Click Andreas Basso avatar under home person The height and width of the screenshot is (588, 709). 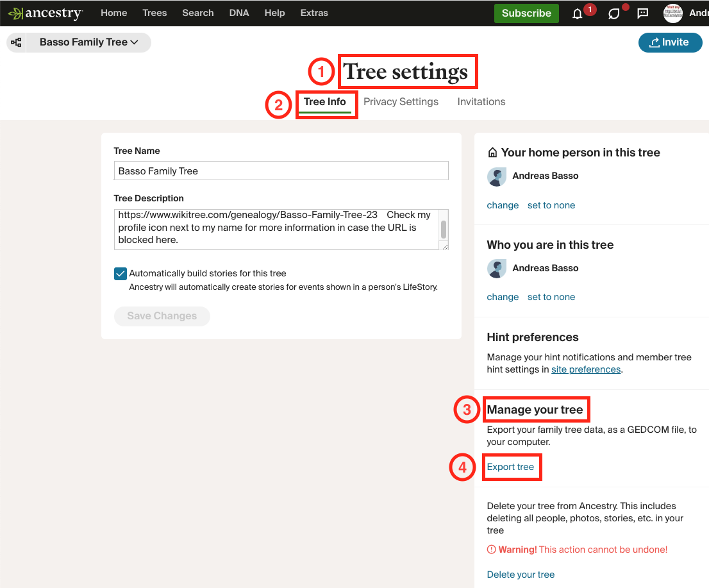click(x=496, y=176)
